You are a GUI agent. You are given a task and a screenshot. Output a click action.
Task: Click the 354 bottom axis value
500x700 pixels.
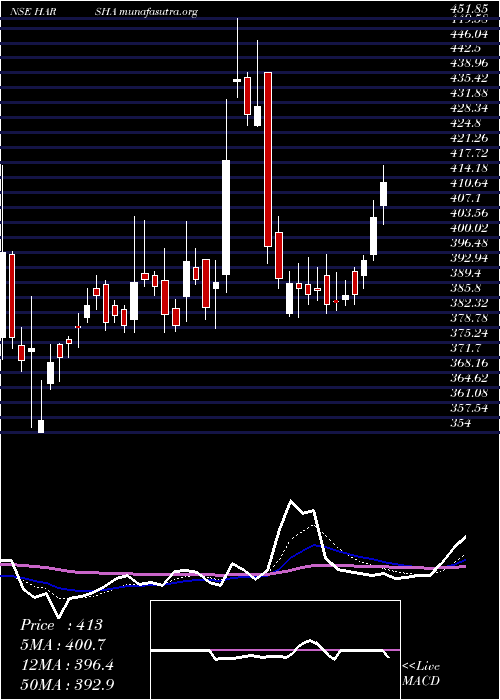coord(461,423)
